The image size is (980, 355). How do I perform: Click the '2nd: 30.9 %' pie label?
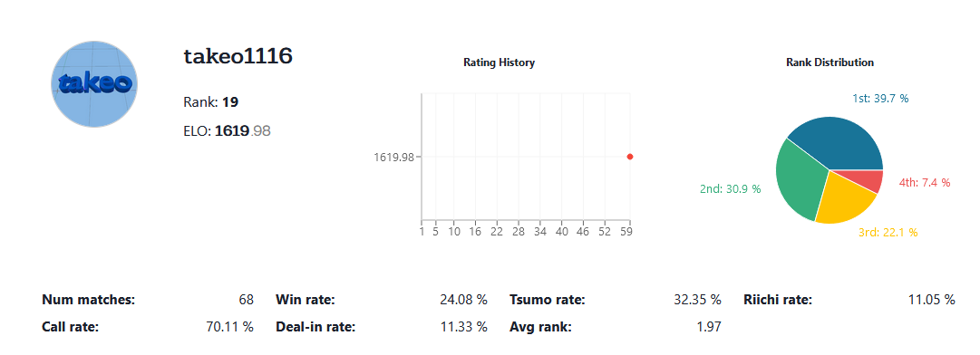click(x=730, y=189)
